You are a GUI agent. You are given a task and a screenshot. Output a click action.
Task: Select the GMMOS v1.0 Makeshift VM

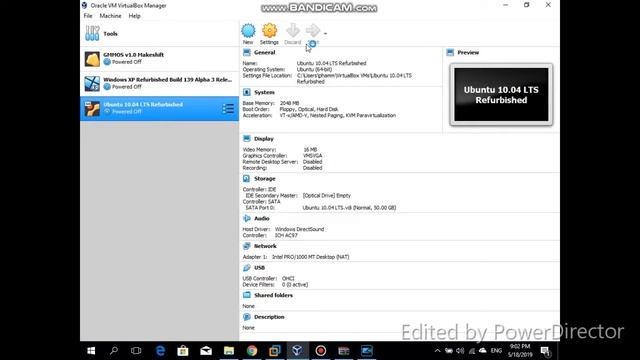[159, 59]
